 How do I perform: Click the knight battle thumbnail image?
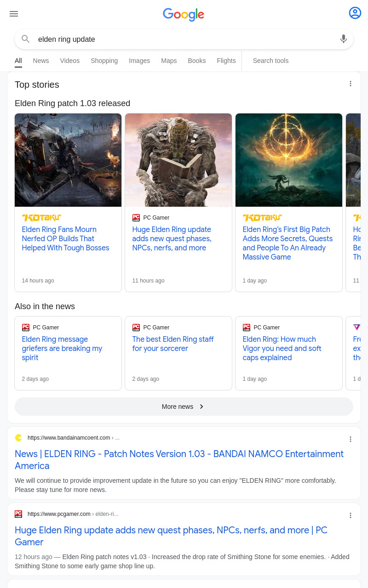[x=68, y=160]
